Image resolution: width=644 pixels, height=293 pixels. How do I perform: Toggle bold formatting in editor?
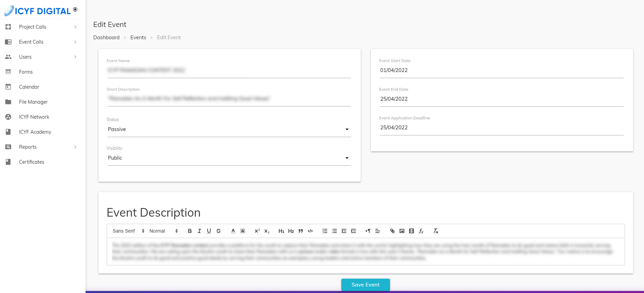[190, 231]
